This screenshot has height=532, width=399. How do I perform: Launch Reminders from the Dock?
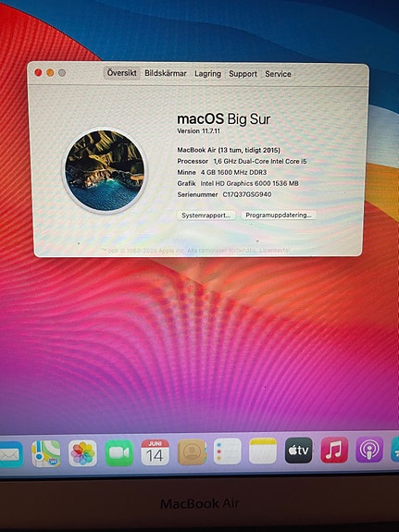(x=228, y=452)
